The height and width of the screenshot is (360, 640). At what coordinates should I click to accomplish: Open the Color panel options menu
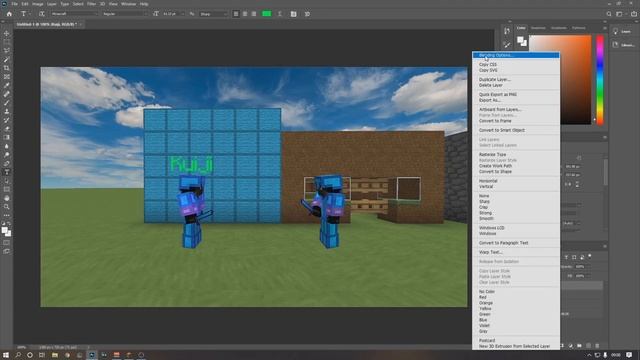(x=604, y=28)
